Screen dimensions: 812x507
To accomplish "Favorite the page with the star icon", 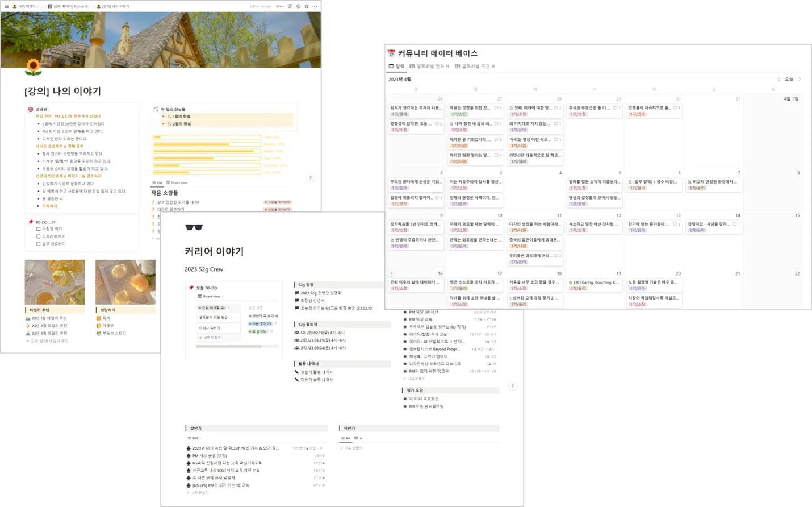I will pyautogui.click(x=307, y=6).
